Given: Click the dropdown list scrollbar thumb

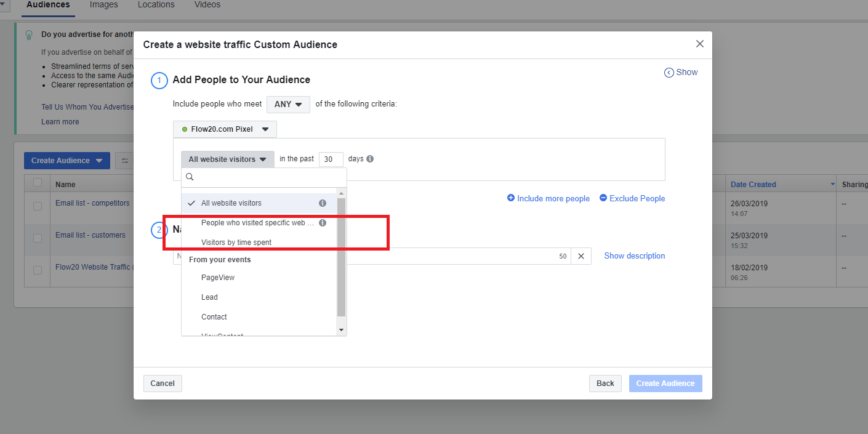Looking at the screenshot, I should (342, 257).
